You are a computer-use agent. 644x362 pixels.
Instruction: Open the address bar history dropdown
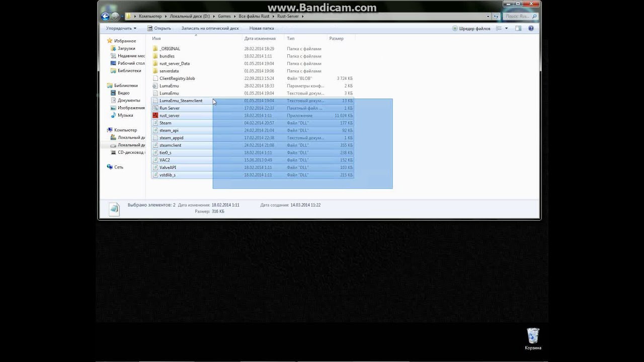coord(488,16)
